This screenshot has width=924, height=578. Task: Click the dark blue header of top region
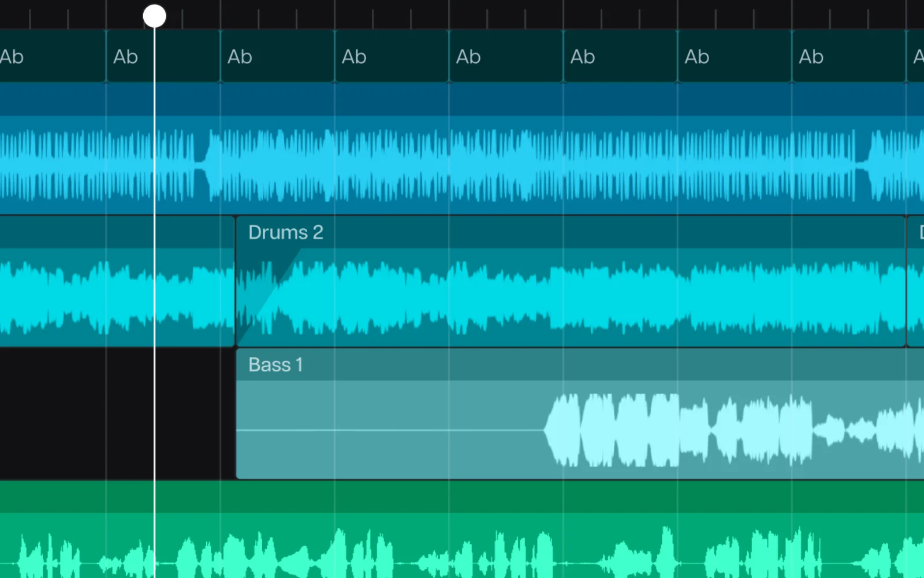click(462, 99)
